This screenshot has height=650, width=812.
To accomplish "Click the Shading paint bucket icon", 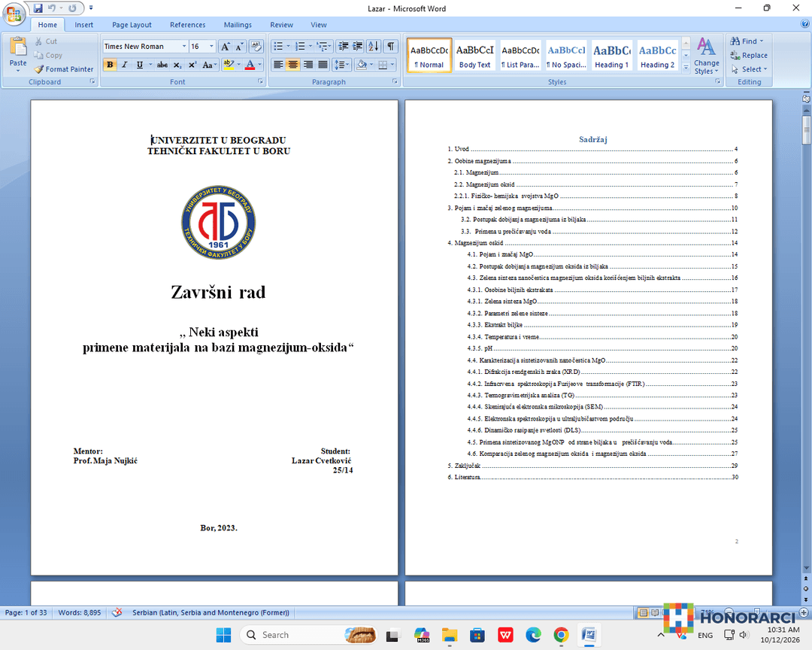I will point(362,65).
